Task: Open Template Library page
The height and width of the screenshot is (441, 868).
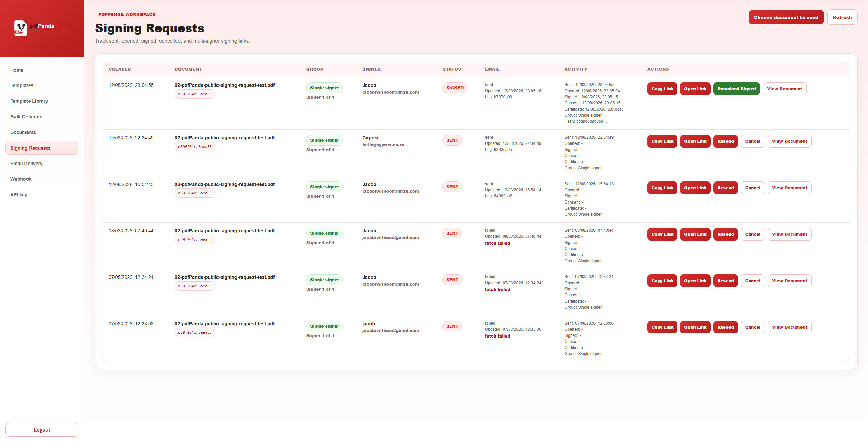Action: point(42,101)
